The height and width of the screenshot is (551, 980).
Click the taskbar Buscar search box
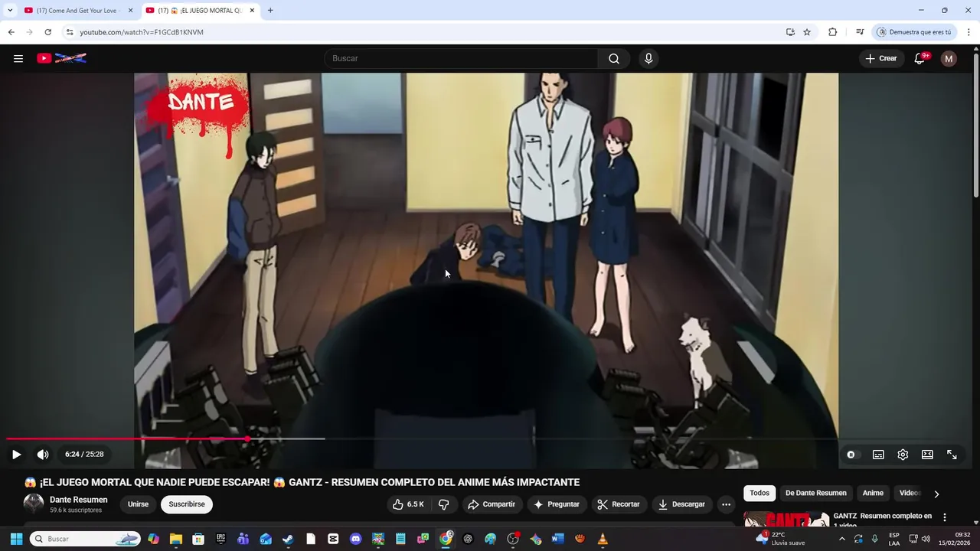87,540
